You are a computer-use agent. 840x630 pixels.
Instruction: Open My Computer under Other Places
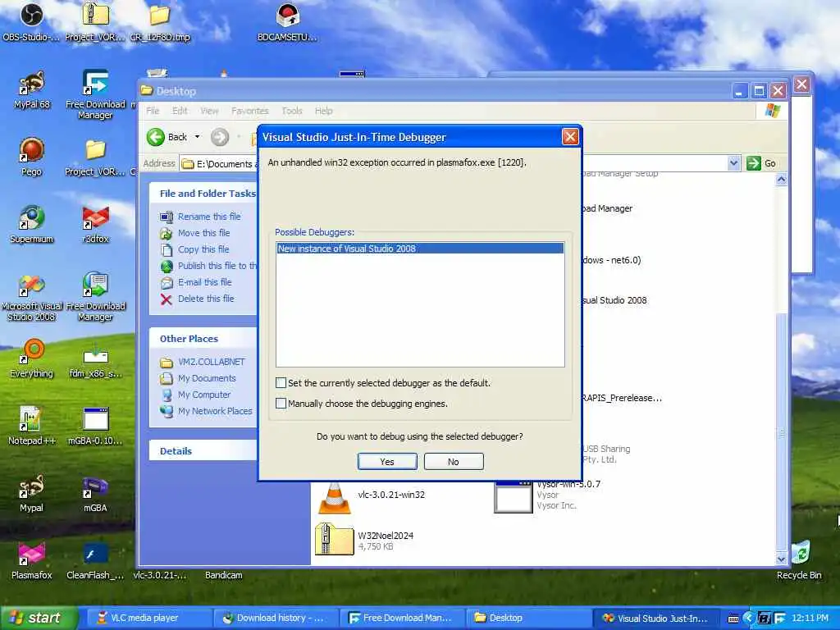tap(204, 395)
